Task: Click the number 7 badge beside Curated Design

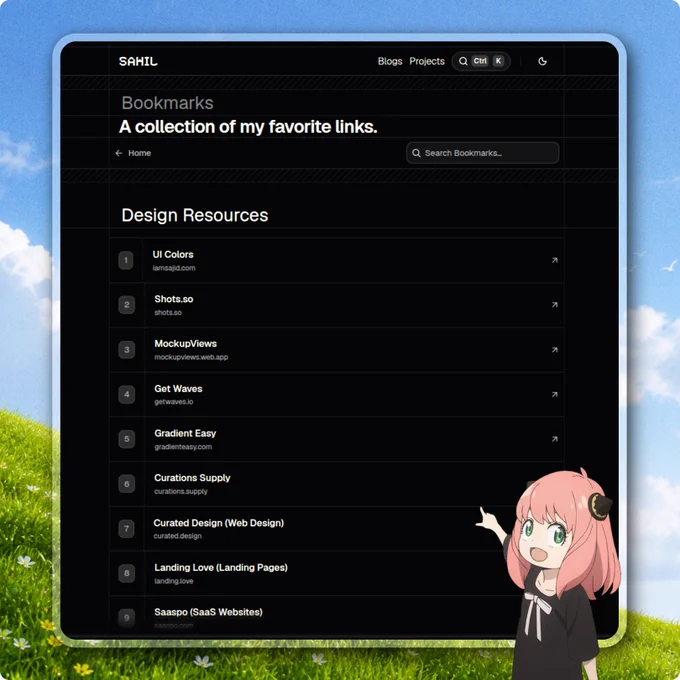Action: point(126,529)
